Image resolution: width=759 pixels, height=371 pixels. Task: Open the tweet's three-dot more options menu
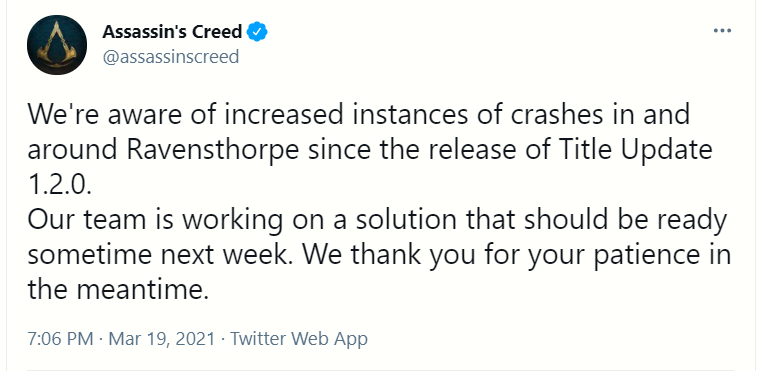(722, 31)
